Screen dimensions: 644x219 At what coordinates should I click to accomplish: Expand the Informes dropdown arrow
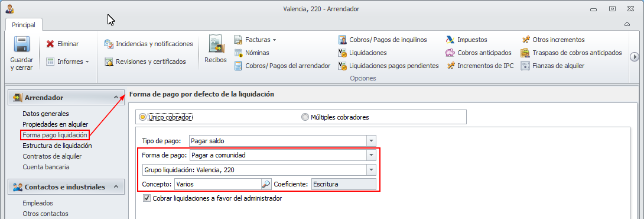click(x=87, y=62)
